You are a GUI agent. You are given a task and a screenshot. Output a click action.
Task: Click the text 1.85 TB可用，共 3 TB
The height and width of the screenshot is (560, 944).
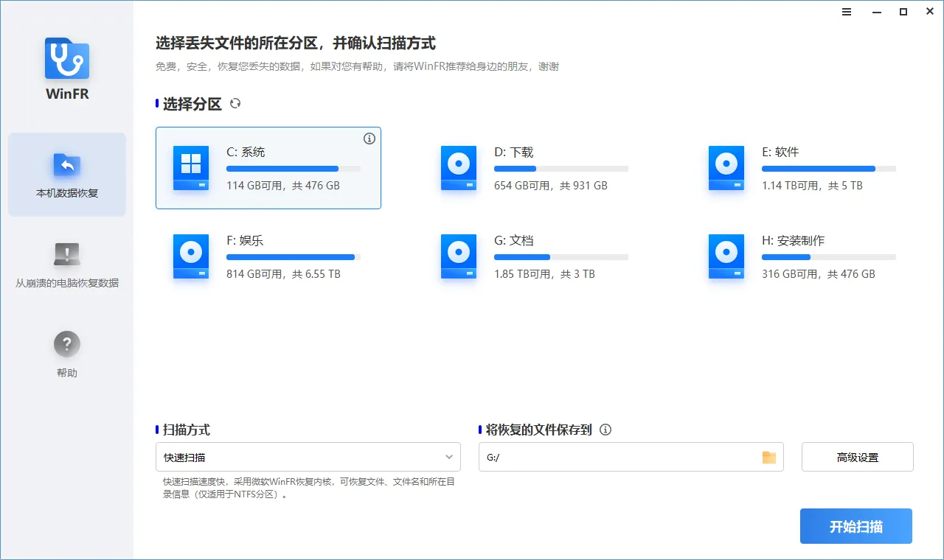[x=544, y=274]
